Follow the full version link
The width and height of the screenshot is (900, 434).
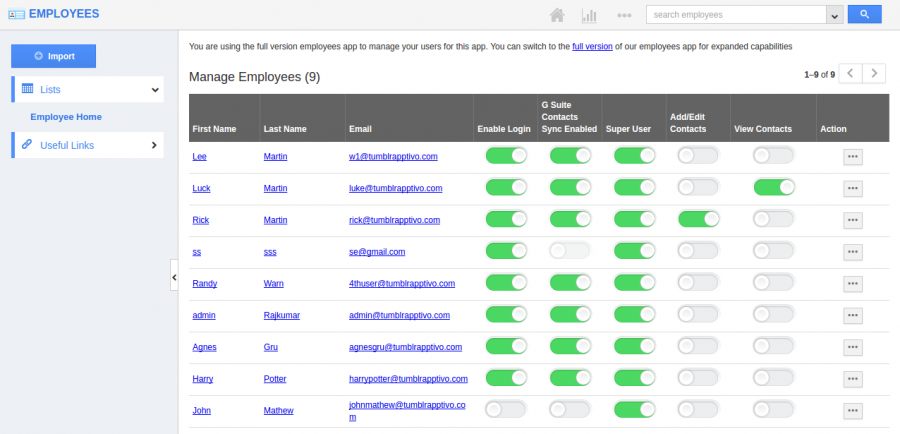coord(592,47)
